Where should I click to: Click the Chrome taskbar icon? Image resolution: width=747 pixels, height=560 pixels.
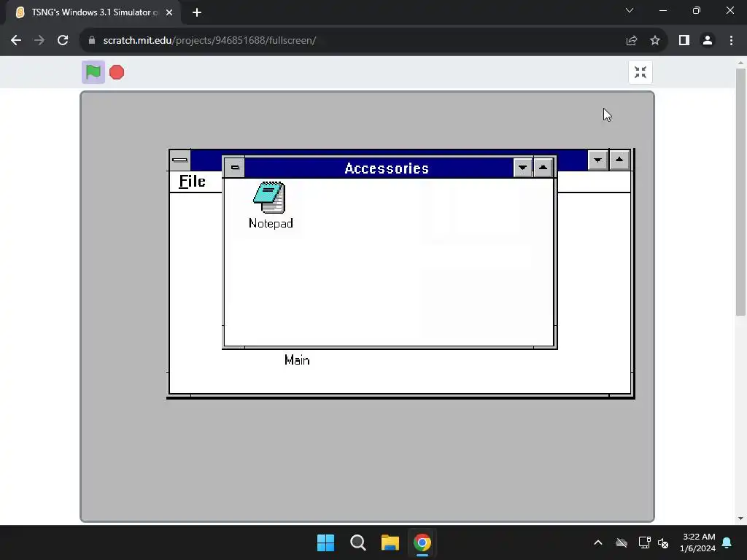pyautogui.click(x=422, y=542)
